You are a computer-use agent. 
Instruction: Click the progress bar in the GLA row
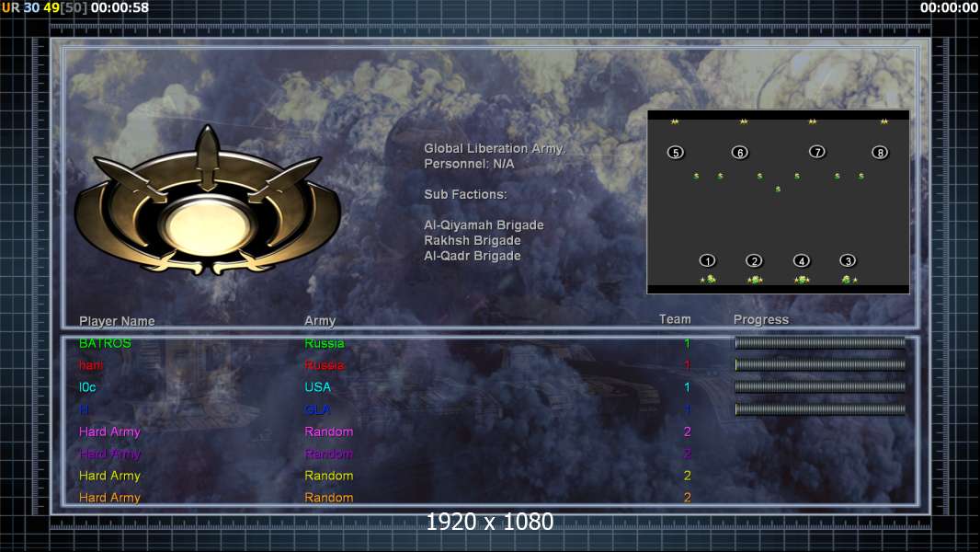click(x=820, y=408)
